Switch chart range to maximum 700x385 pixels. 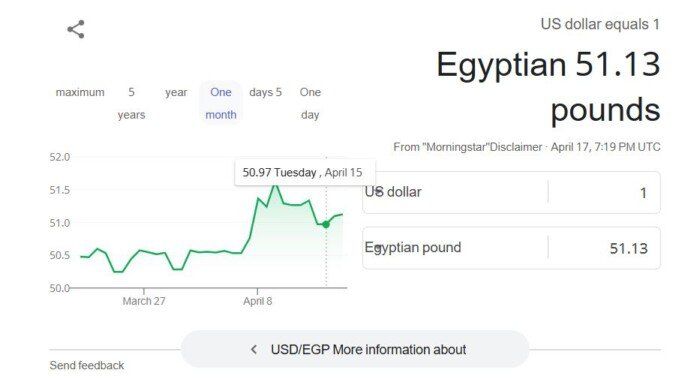coord(80,92)
